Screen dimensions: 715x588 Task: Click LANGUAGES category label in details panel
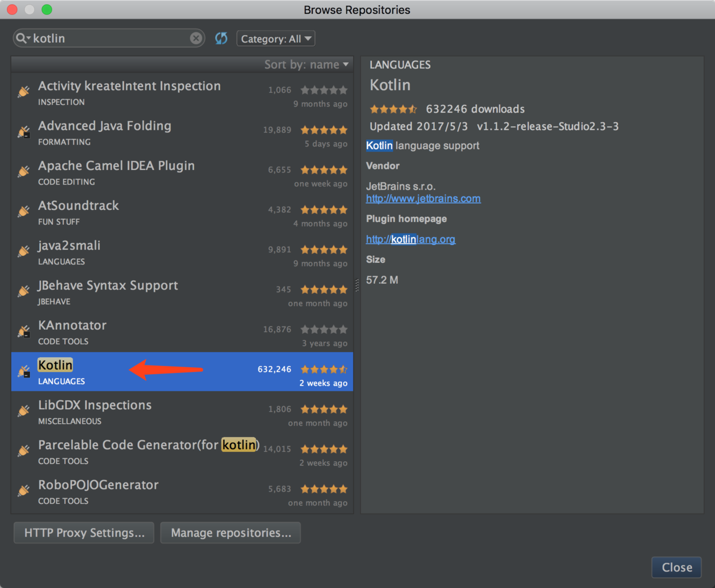tap(400, 65)
